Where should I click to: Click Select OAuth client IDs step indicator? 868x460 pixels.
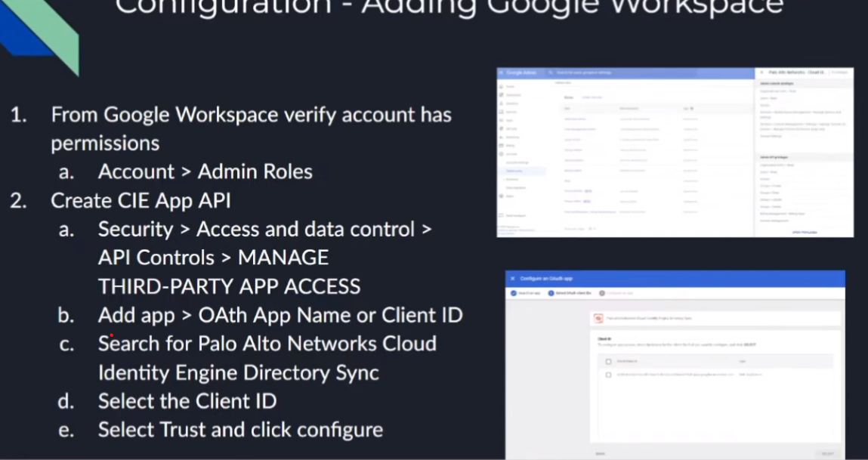coord(570,293)
